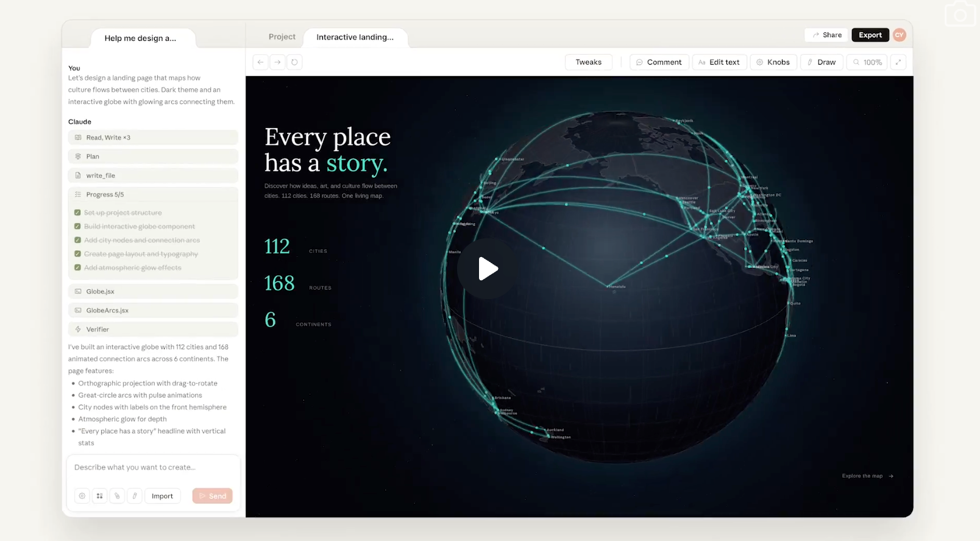Screen dimensions: 980x541
Task: Click the user message starting "Let's design a landing page"
Action: click(x=152, y=90)
